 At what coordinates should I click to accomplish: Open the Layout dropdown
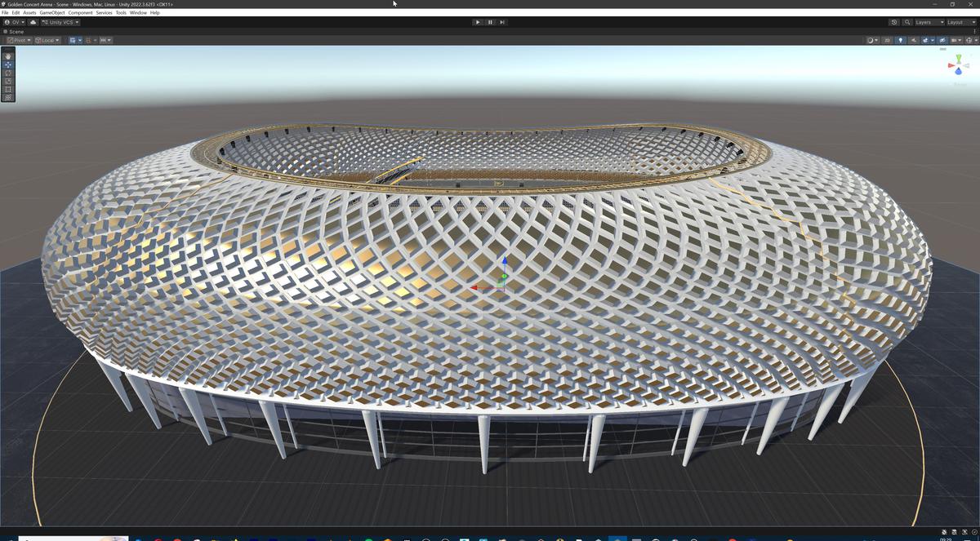(x=962, y=22)
